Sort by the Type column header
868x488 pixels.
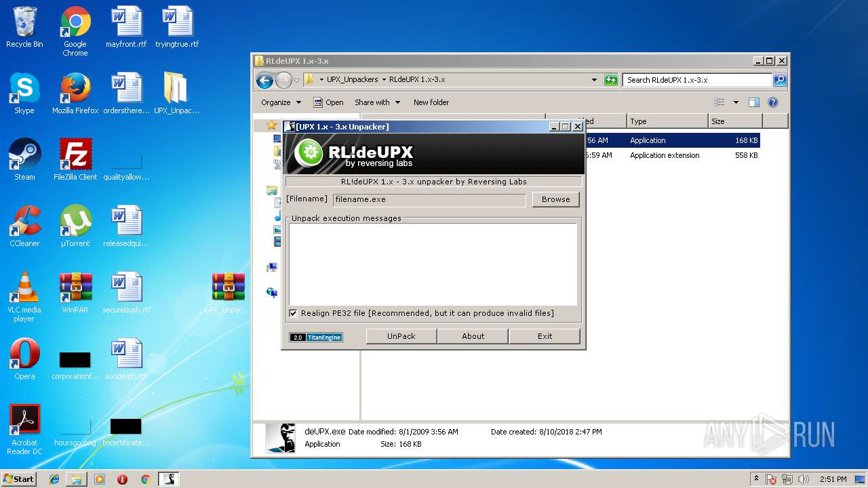(667, 121)
